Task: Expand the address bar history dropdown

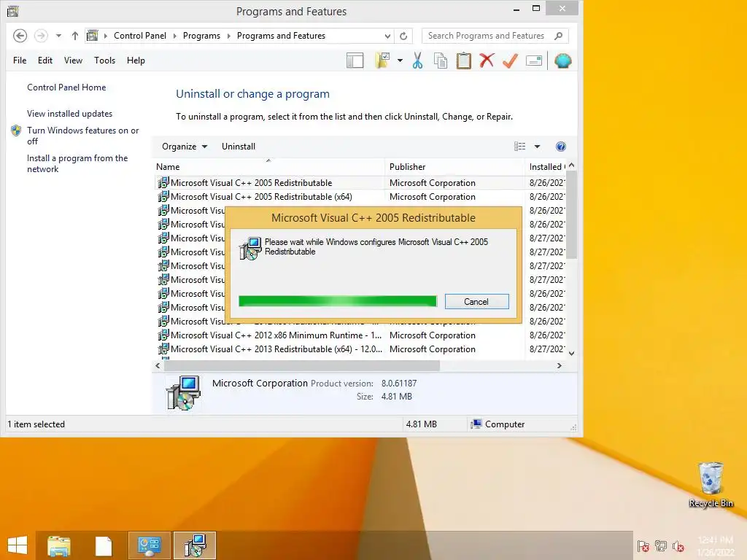Action: tap(387, 36)
